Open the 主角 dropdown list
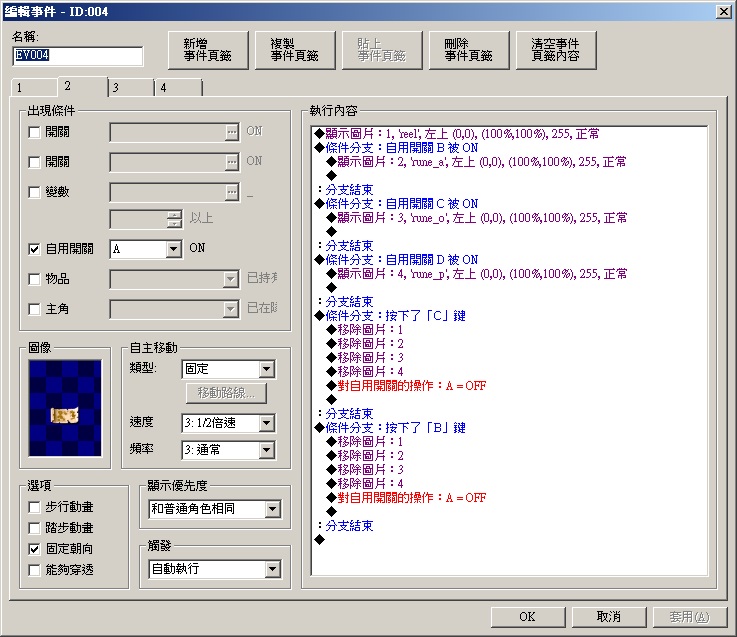The height and width of the screenshot is (637, 737). pyautogui.click(x=230, y=309)
